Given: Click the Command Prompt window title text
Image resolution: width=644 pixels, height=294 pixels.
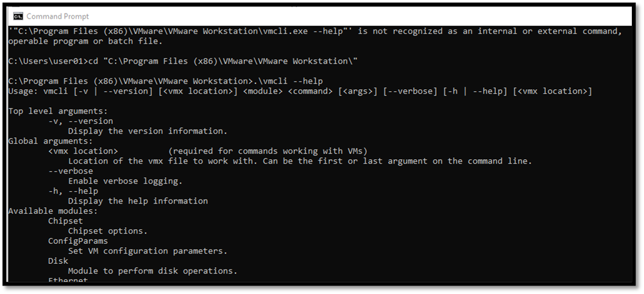Looking at the screenshot, I should click(59, 16).
